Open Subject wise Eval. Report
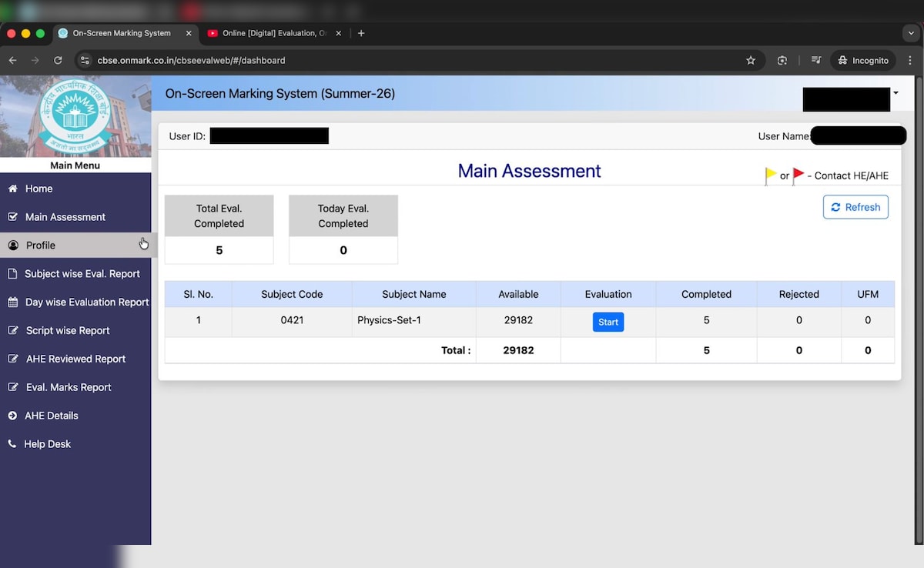This screenshot has height=568, width=924. [x=75, y=274]
